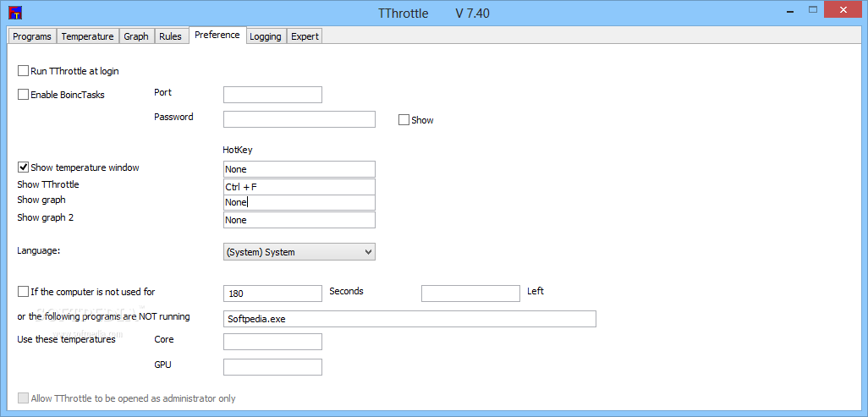The height and width of the screenshot is (417, 868).
Task: Switch to the Expert tab
Action: [x=305, y=36]
